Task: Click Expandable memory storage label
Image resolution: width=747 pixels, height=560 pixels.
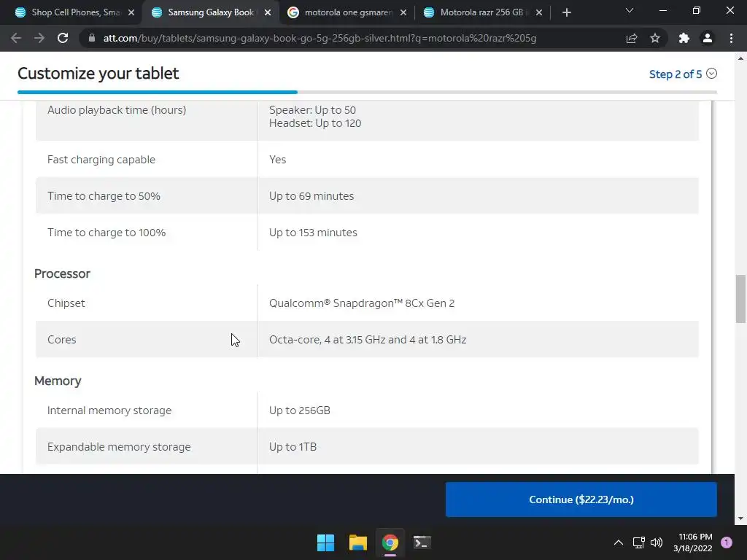Action: 119,447
